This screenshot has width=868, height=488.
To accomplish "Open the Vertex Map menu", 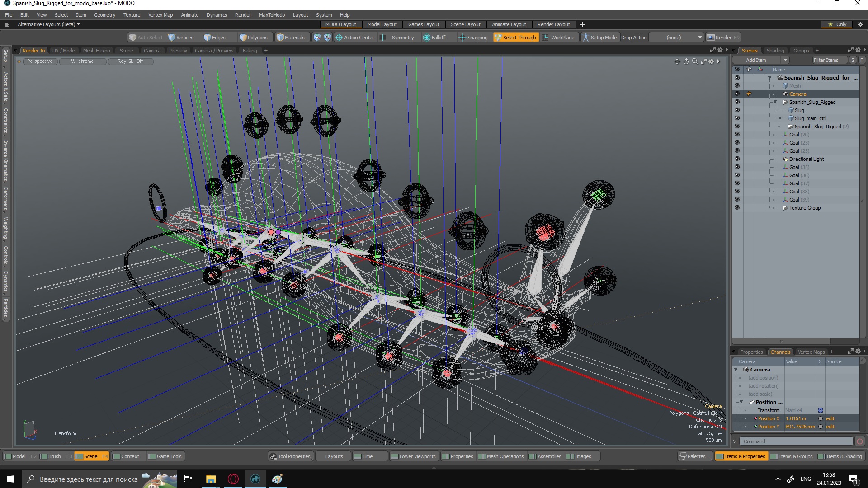I will click(160, 15).
